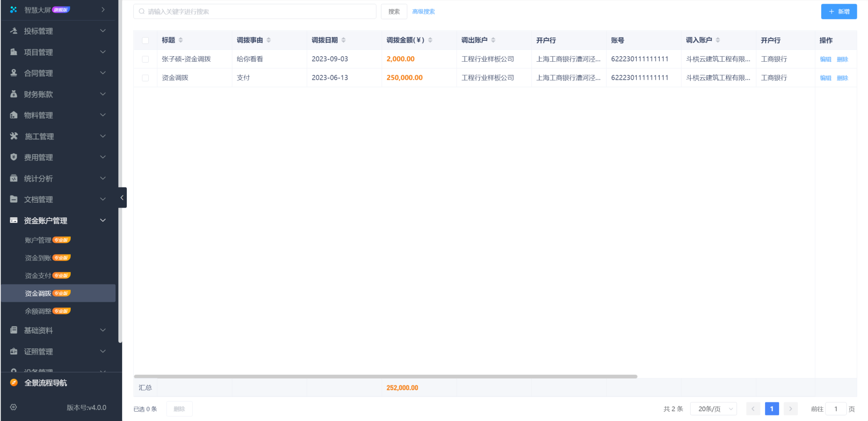Tick the checkbox for 张子硕-资金调拨 row

[x=145, y=59]
